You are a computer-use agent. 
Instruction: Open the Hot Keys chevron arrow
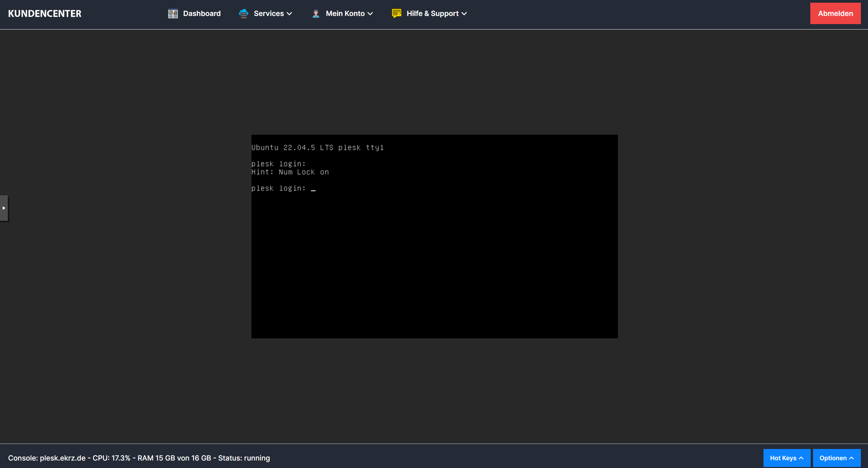(x=801, y=458)
